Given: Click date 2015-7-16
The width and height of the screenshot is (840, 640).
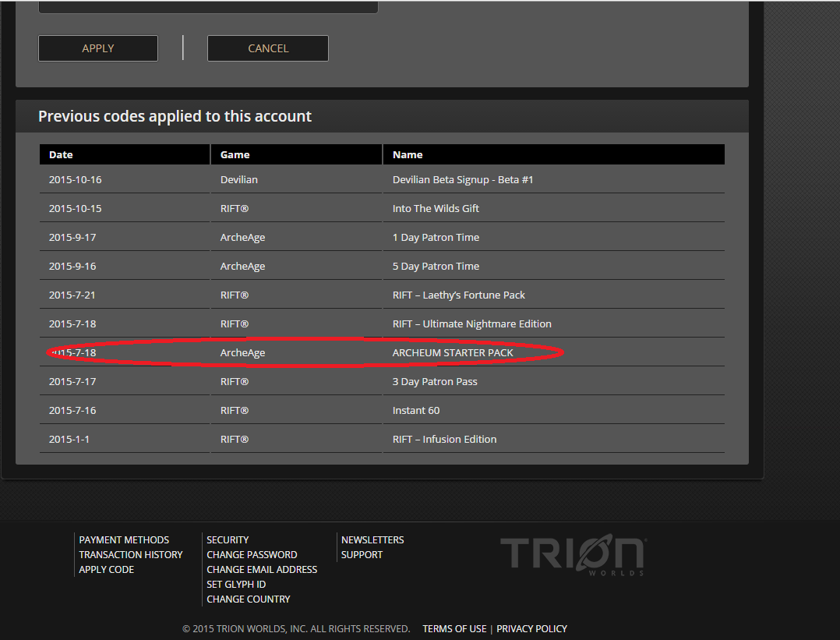Looking at the screenshot, I should 72,411.
